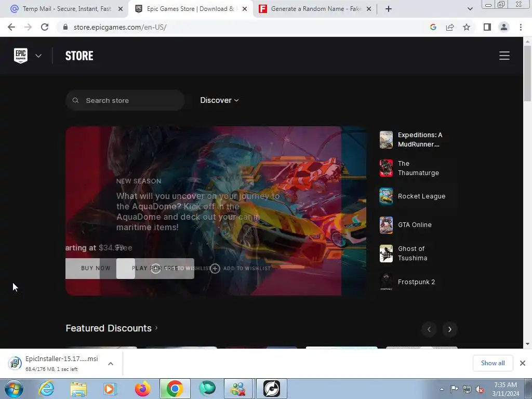Click the taskbar clock 7:35 AM

(506, 385)
